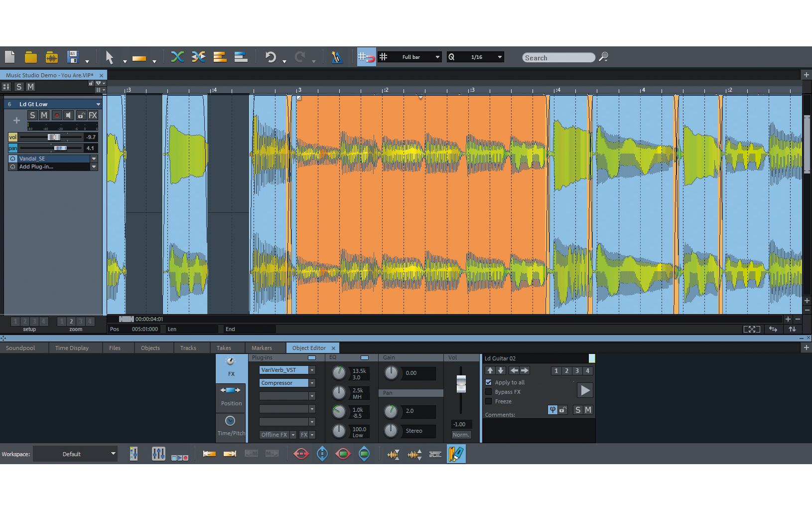This screenshot has height=511, width=812.
Task: Open the Workspace Default dropdown
Action: tap(113, 454)
